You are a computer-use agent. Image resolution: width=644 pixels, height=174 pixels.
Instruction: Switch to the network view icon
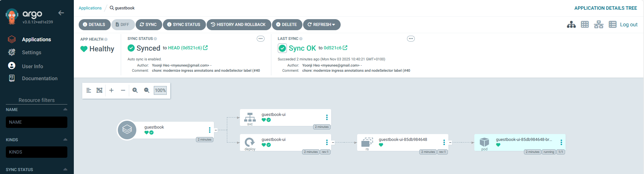(598, 25)
